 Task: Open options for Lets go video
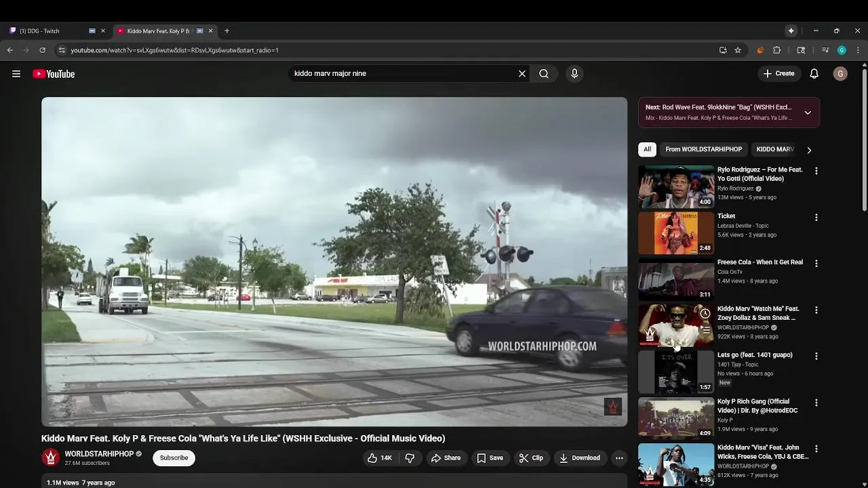pos(816,357)
